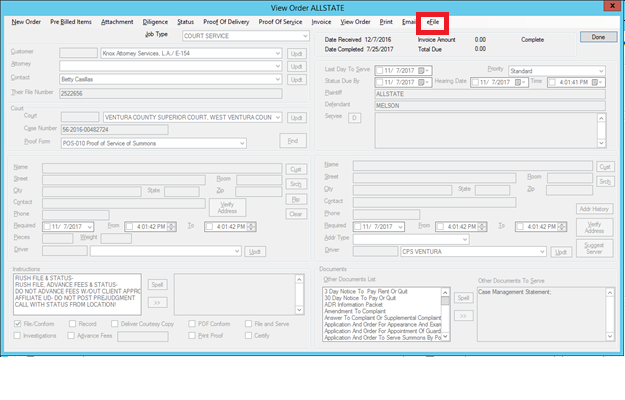Screen dimensions: 625x400
Task: Select 'ADR Information Packet' in documents list
Action: 353,305
